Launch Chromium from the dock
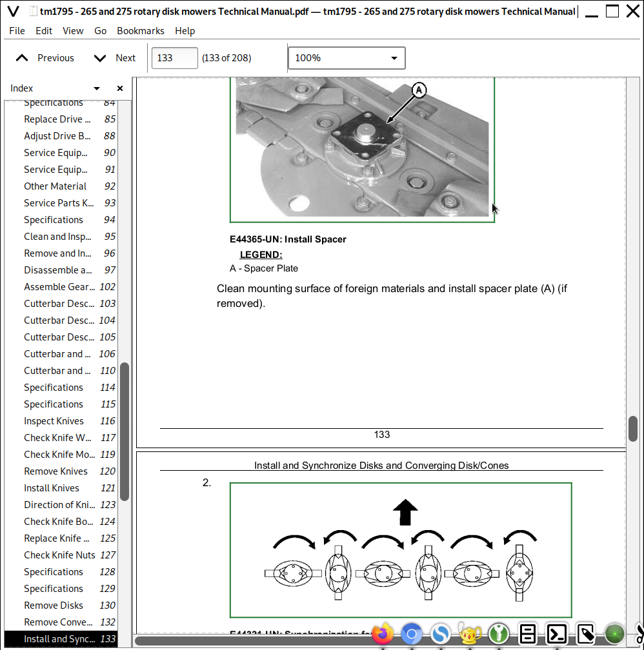This screenshot has height=650, width=644. [x=412, y=633]
